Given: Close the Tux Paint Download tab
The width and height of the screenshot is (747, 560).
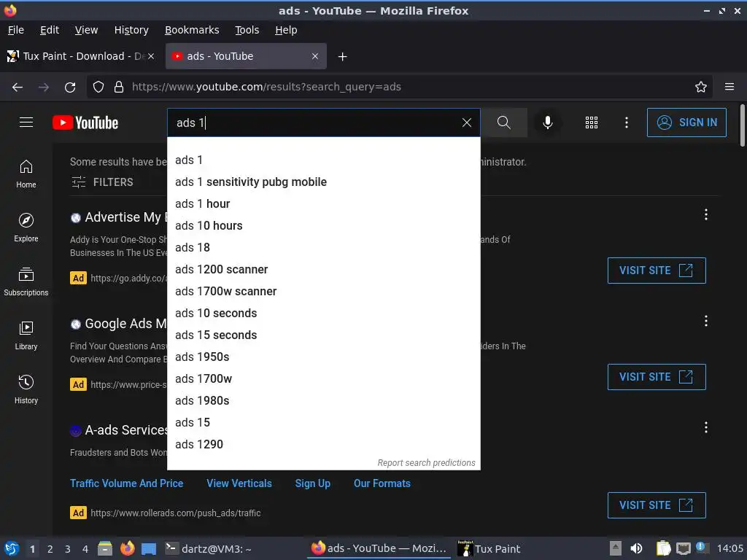Looking at the screenshot, I should pyautogui.click(x=151, y=56).
